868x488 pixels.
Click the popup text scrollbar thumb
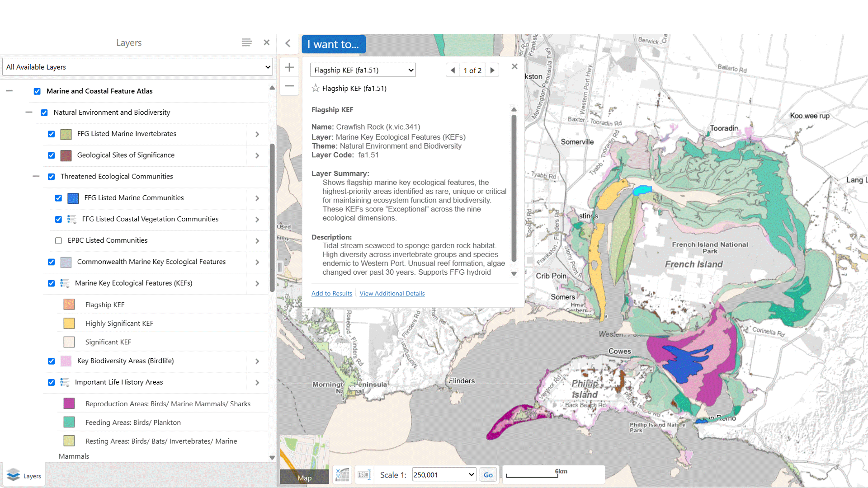pyautogui.click(x=514, y=188)
